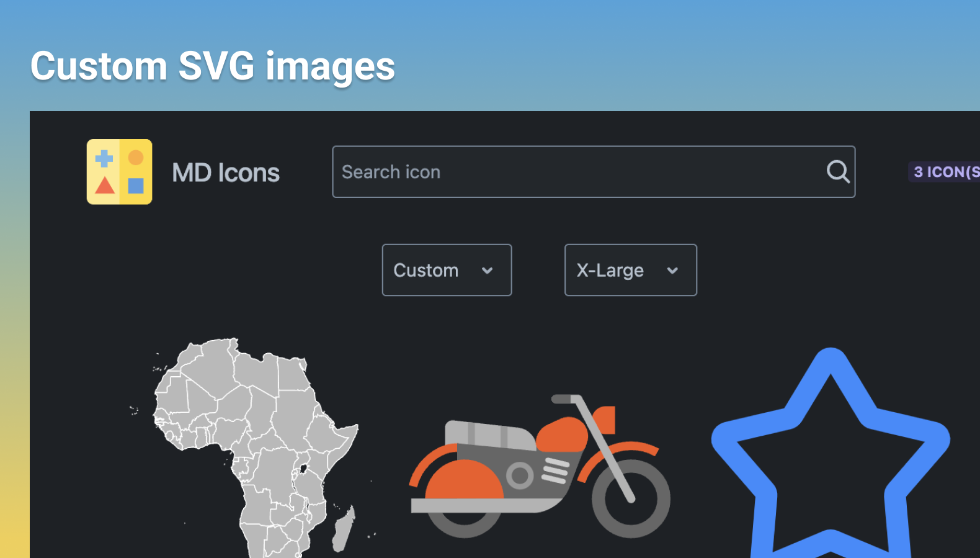The width and height of the screenshot is (980, 558).
Task: Select the motorcycle icon
Action: click(540, 466)
